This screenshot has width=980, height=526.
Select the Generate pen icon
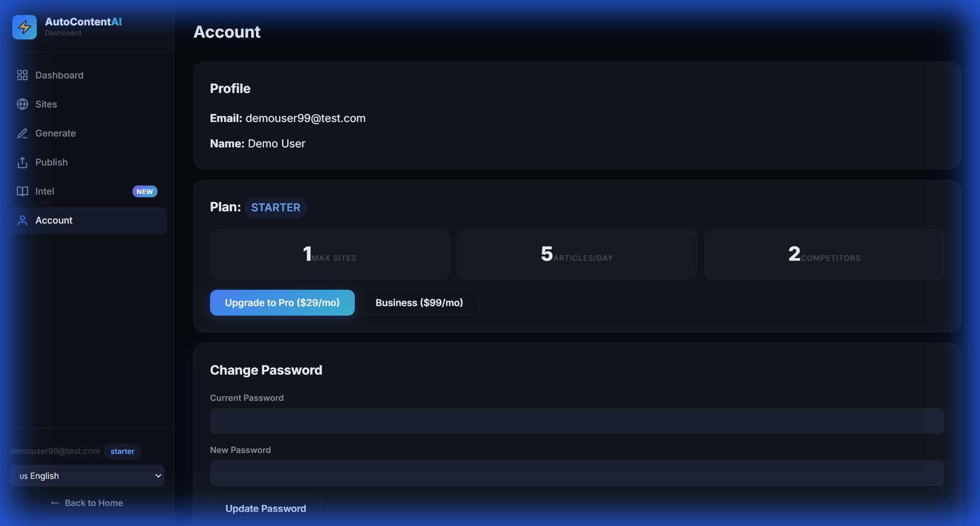(x=22, y=133)
